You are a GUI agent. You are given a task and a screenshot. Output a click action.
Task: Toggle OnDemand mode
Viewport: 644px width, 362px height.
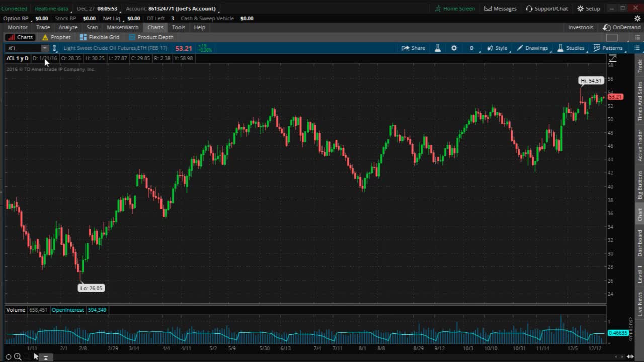click(x=622, y=27)
